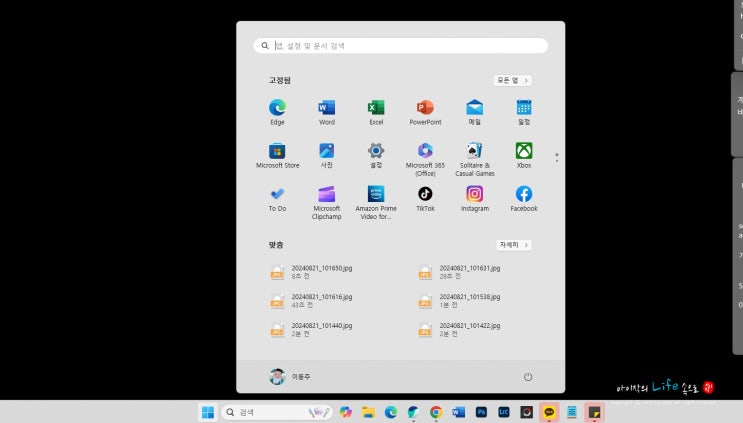Open Lightroom Classic from the taskbar
The height and width of the screenshot is (423, 743).
point(504,412)
